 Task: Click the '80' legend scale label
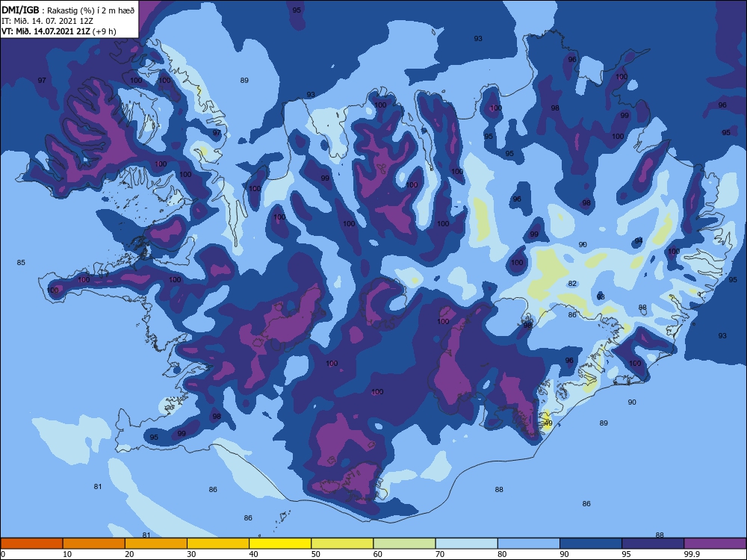tap(502, 554)
